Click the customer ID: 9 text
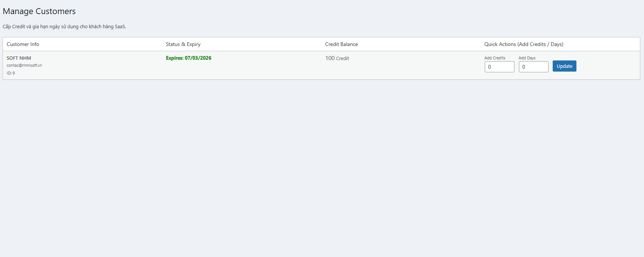 (11, 73)
